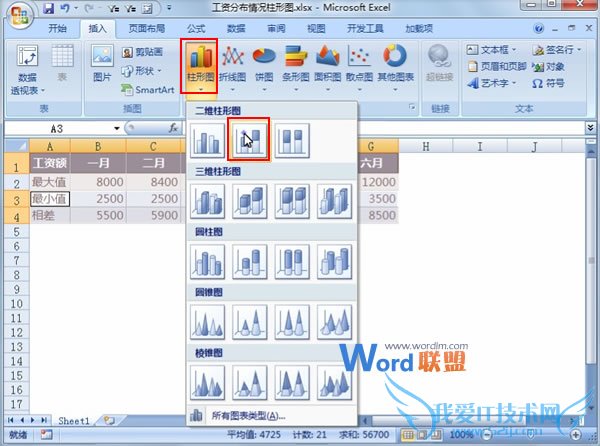Switch to the 开始 (Home) tab
600x446 pixels.
[x=57, y=28]
